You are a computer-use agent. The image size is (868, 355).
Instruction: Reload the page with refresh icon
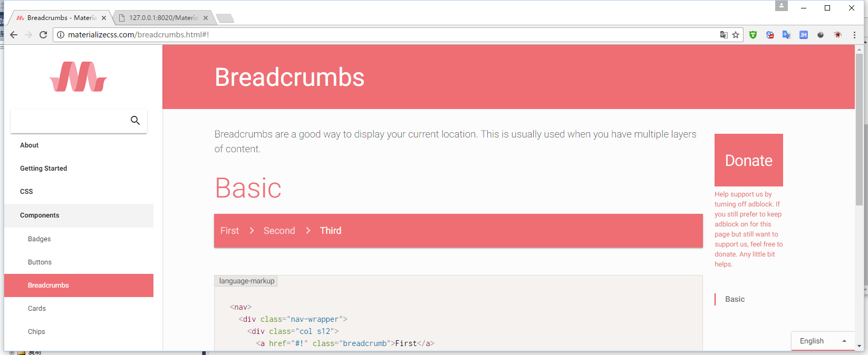point(43,35)
